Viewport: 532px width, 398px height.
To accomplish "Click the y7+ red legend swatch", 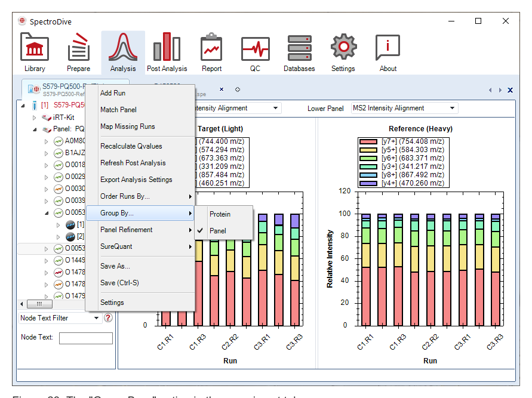I will [368, 141].
